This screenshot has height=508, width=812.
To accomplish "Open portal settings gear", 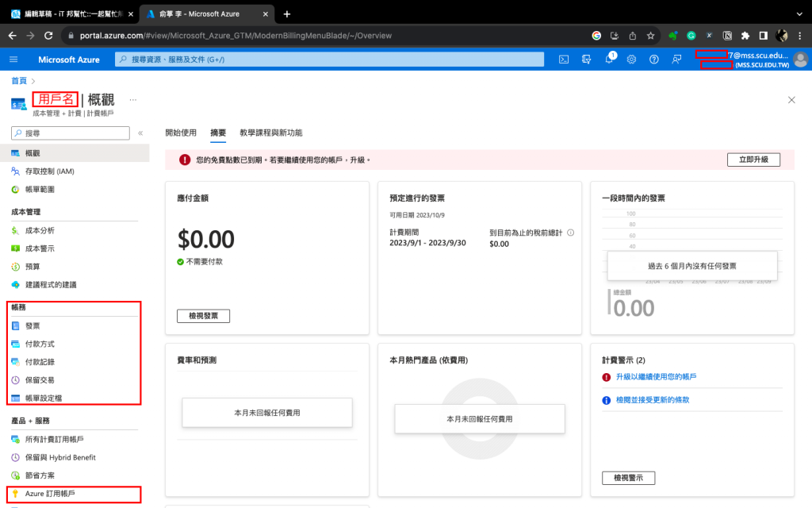I will 631,60.
